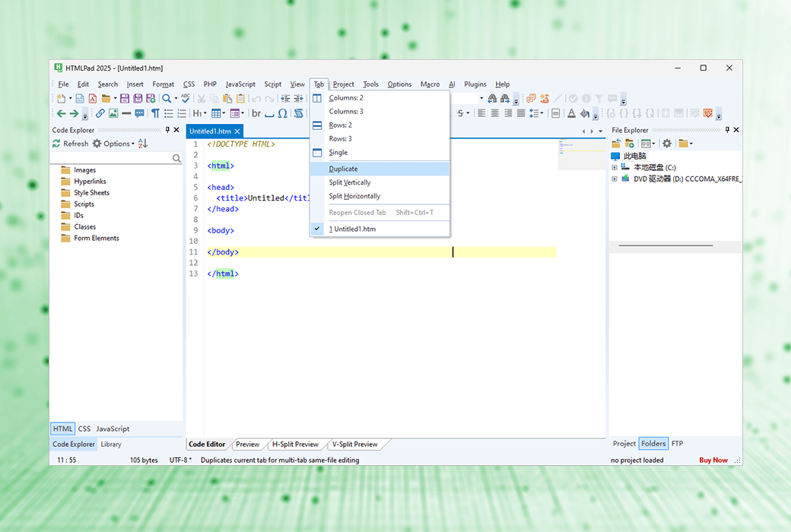Insert special character Omega icon
The height and width of the screenshot is (532, 791).
[x=282, y=113]
